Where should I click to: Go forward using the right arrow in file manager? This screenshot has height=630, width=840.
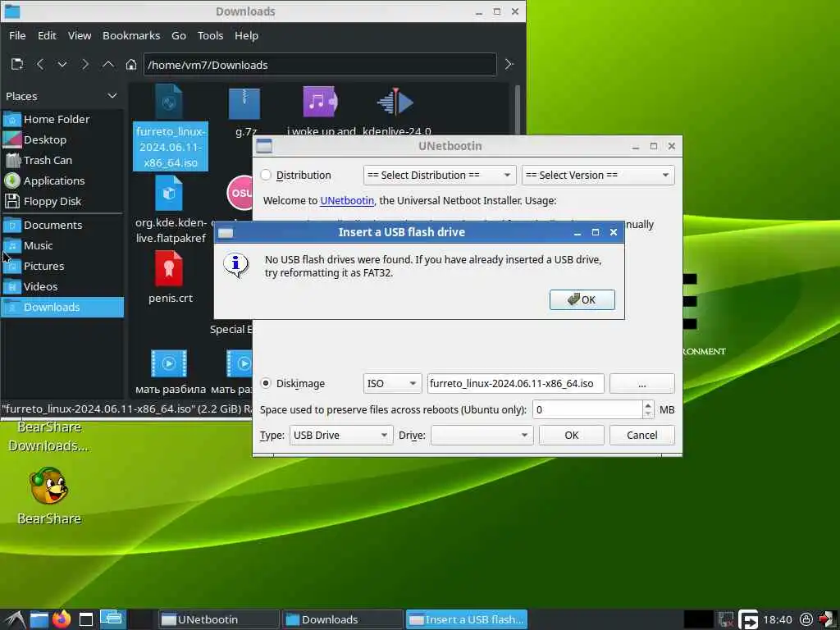coord(84,64)
